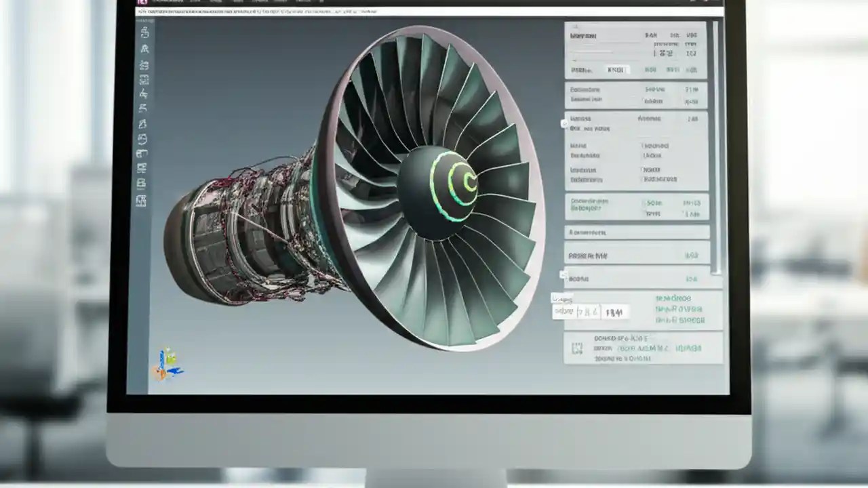Expand the first section of the properties panel
The width and height of the screenshot is (868, 488).
[x=636, y=36]
